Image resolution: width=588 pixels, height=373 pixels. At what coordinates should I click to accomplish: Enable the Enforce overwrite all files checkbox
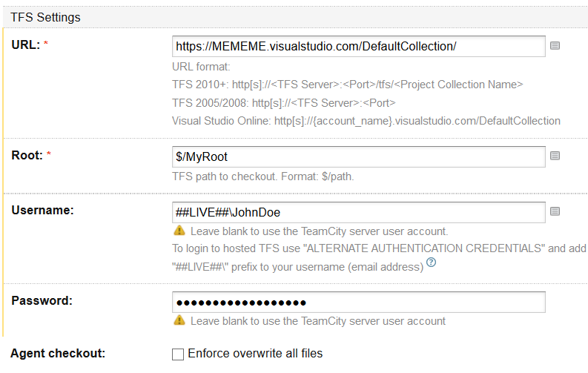click(x=178, y=354)
